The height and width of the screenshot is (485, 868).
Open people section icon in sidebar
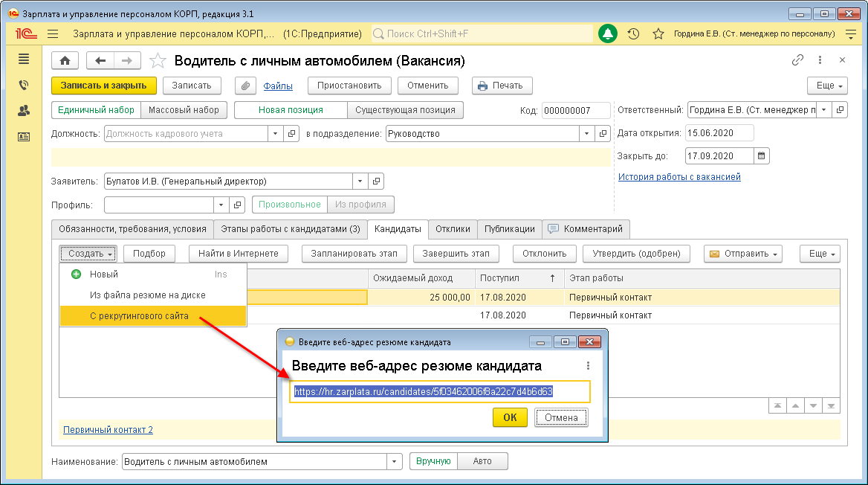point(24,111)
